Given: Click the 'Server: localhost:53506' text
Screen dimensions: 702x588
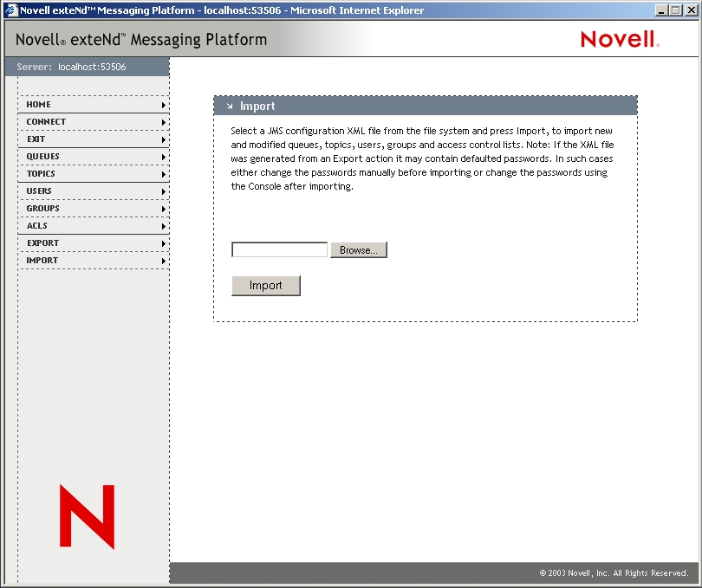Looking at the screenshot, I should tap(72, 67).
